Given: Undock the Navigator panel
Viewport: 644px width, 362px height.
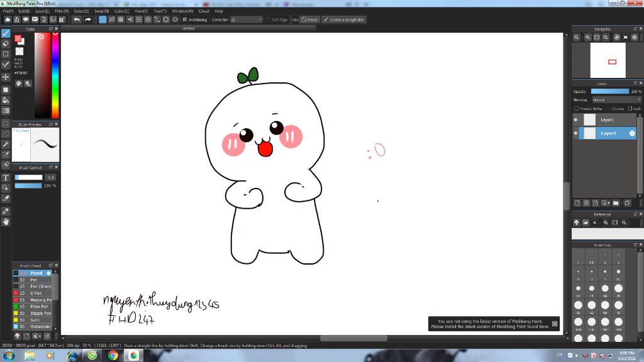Looking at the screenshot, I should coord(635,29).
